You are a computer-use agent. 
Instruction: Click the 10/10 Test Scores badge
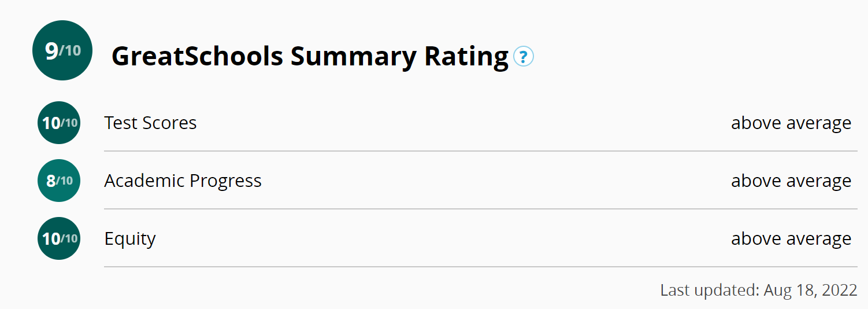pos(59,123)
